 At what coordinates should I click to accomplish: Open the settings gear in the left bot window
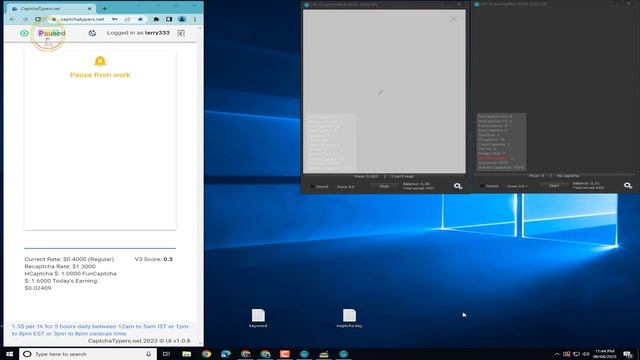tap(458, 186)
